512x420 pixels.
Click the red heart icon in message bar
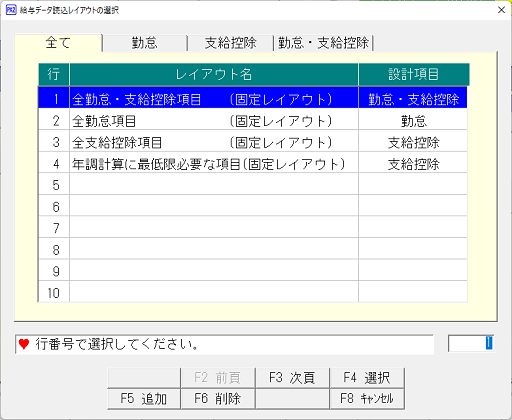click(x=24, y=344)
